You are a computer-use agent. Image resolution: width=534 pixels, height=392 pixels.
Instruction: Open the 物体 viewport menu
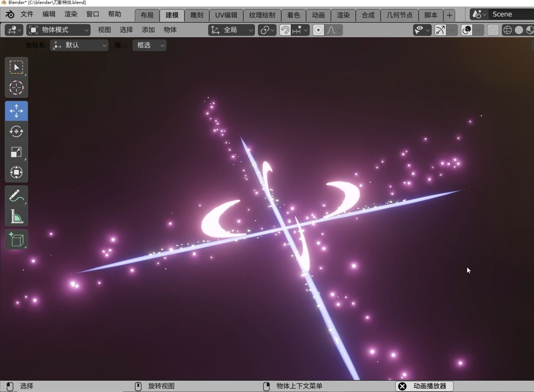click(x=170, y=30)
